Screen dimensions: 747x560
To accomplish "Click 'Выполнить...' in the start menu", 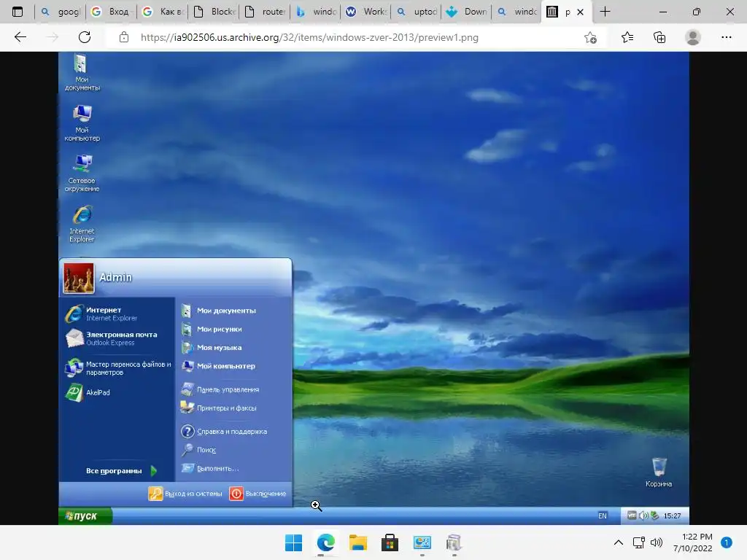I will pyautogui.click(x=210, y=469).
